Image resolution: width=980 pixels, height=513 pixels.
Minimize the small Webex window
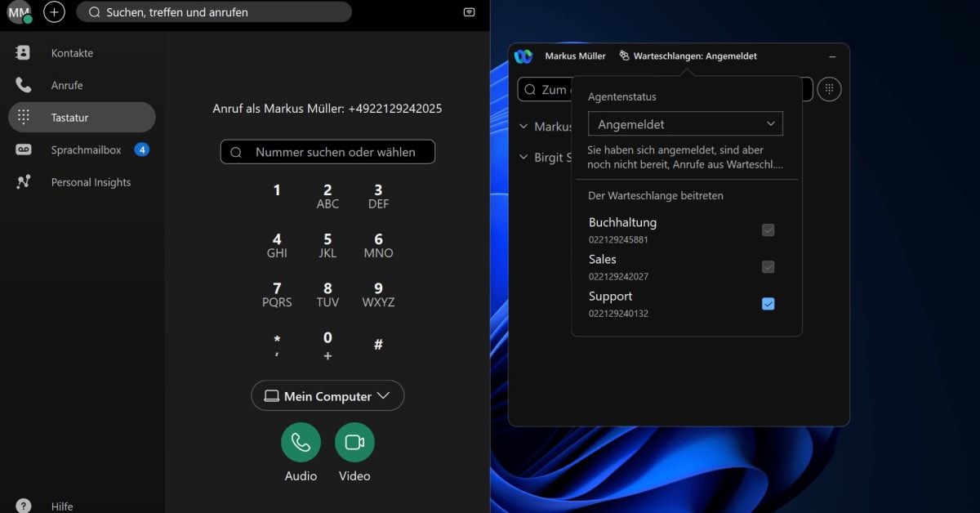(x=832, y=56)
